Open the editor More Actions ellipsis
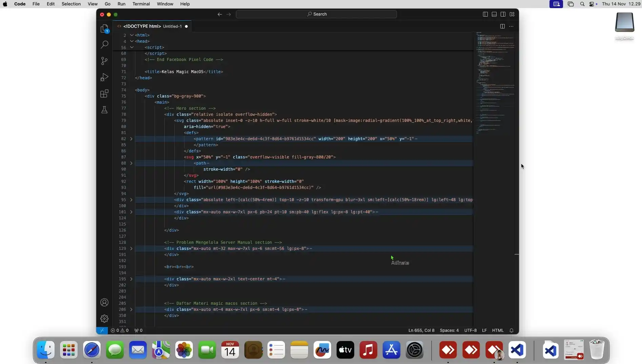 click(x=511, y=26)
